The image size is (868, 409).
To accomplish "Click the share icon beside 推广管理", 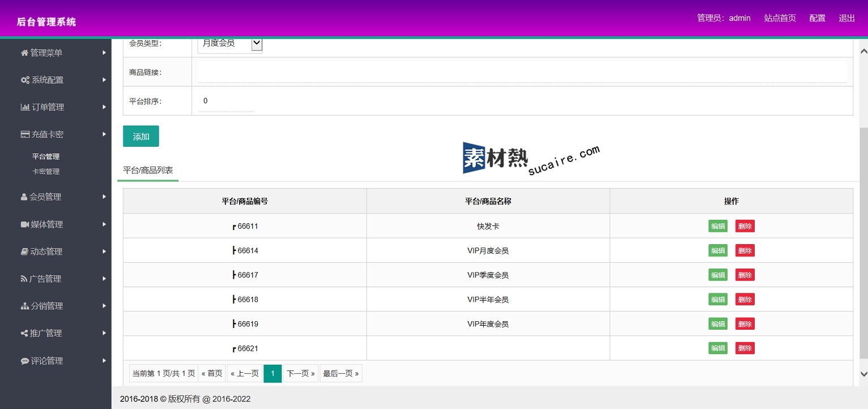I will [x=24, y=333].
